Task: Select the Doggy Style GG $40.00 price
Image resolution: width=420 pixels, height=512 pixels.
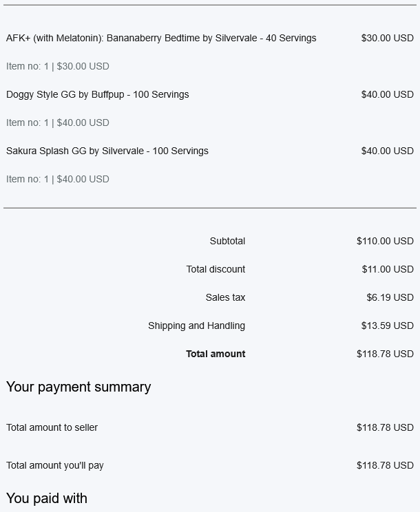Action: [x=387, y=94]
